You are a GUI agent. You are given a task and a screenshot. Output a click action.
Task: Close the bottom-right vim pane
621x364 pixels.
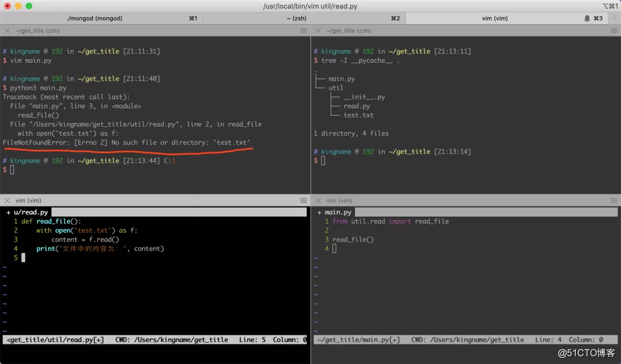318,200
